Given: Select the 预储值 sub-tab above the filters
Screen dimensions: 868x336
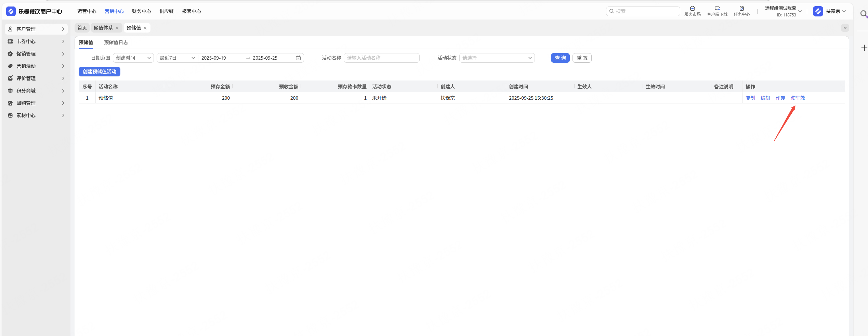Looking at the screenshot, I should pyautogui.click(x=86, y=42).
